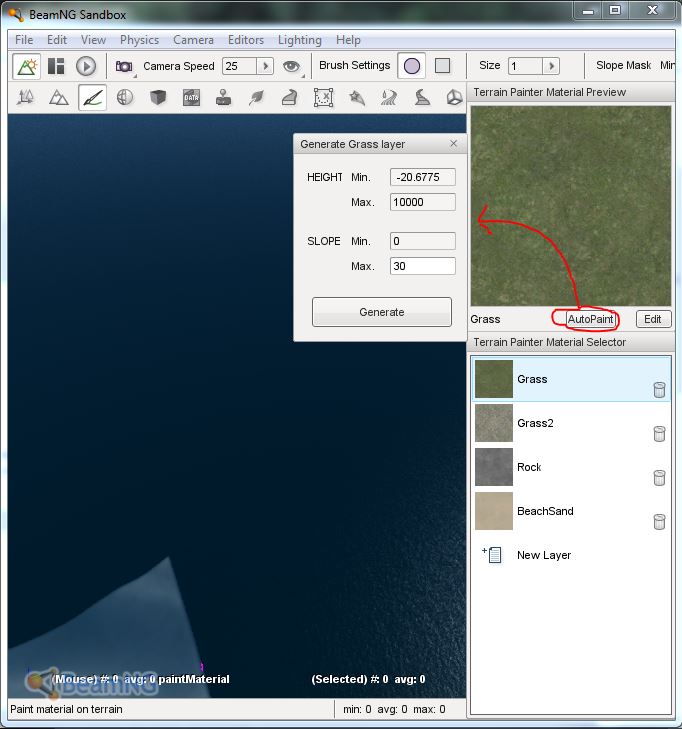Viewport: 682px width, 729px height.
Task: Click the Slope Mask label
Action: [623, 66]
